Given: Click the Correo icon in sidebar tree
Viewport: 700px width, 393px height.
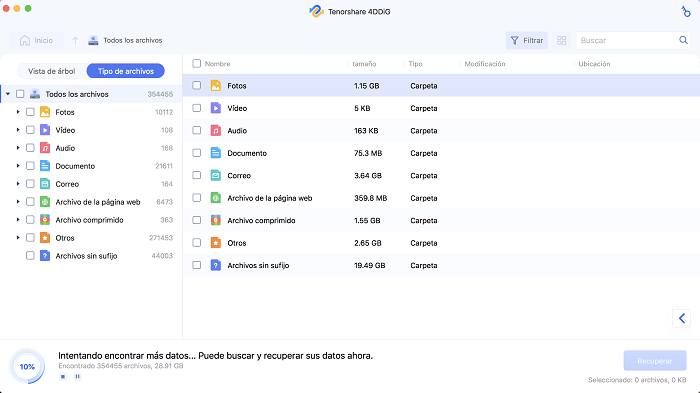Looking at the screenshot, I should click(45, 184).
